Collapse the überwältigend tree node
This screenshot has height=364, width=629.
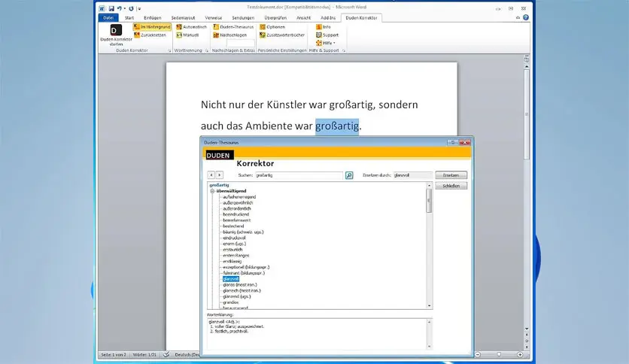[213, 191]
